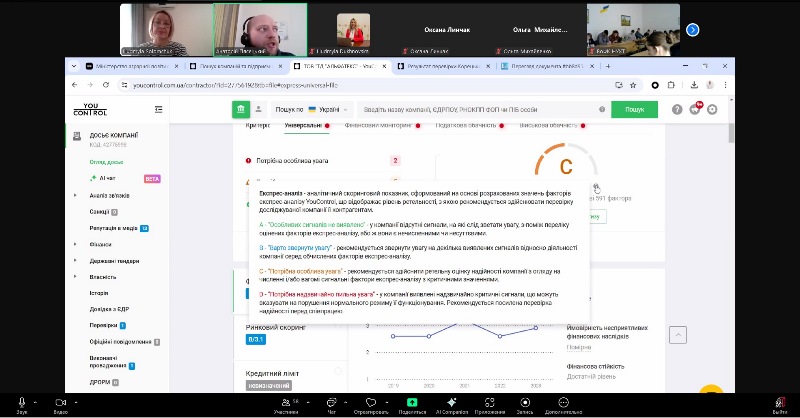Click the green company building icon
This screenshot has width=800, height=418.
(x=241, y=109)
